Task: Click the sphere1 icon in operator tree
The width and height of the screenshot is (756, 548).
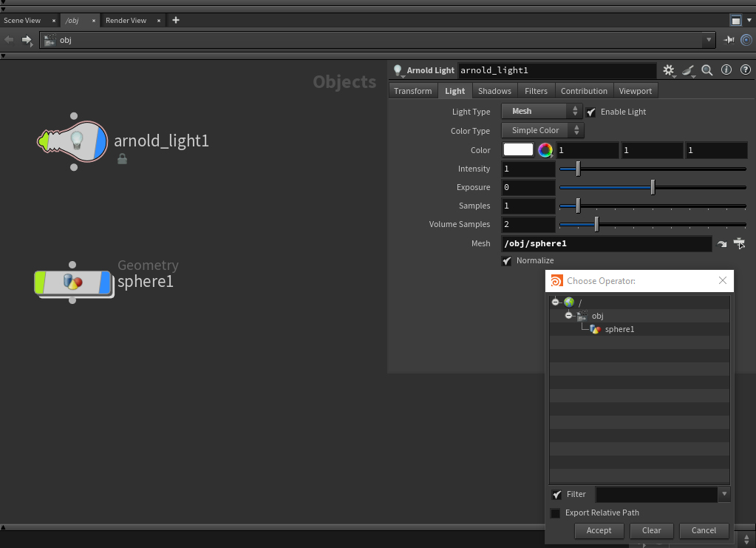Action: click(x=595, y=330)
